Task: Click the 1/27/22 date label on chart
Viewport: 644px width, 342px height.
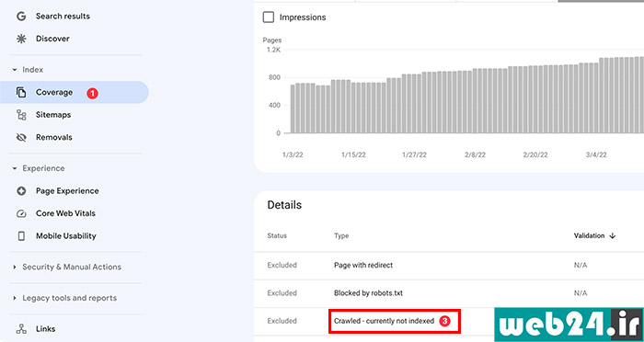Action: coord(414,155)
